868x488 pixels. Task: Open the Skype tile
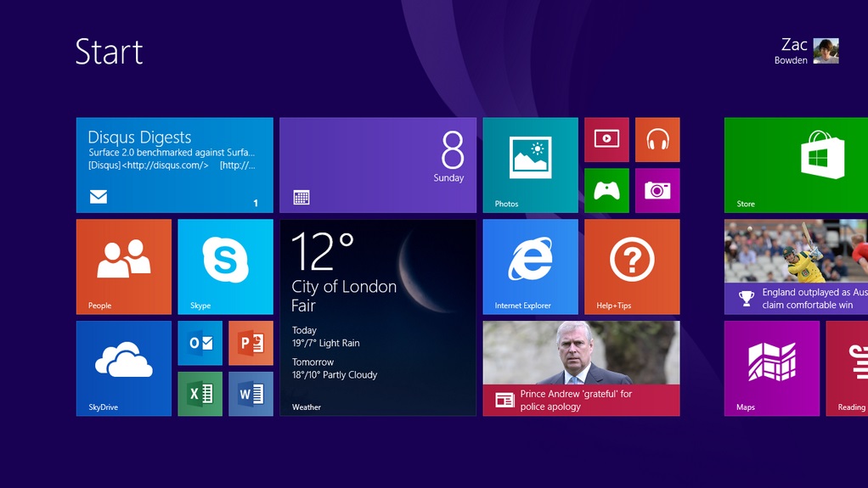(x=225, y=266)
